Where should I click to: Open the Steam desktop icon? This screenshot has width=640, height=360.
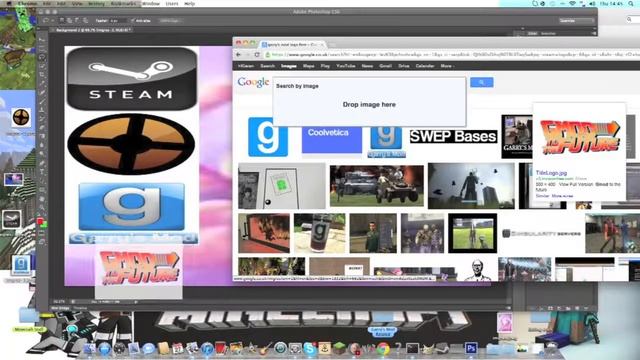click(11, 219)
